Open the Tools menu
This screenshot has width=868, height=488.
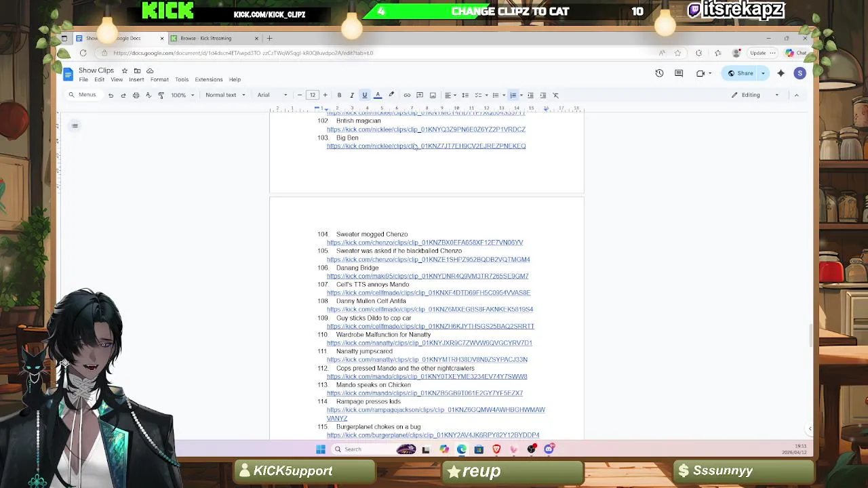182,79
